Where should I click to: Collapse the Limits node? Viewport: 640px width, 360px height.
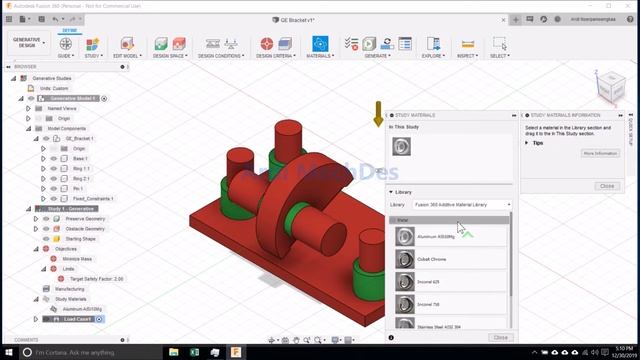43,269
